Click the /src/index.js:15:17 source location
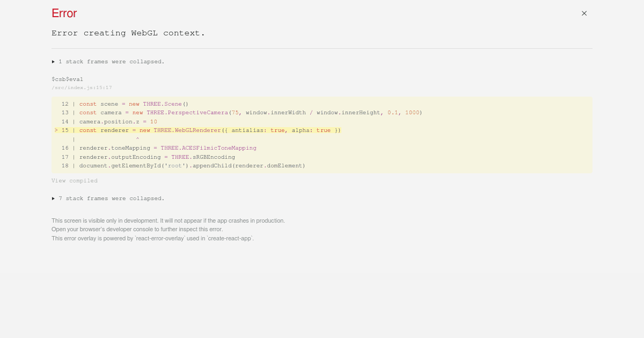 click(82, 87)
